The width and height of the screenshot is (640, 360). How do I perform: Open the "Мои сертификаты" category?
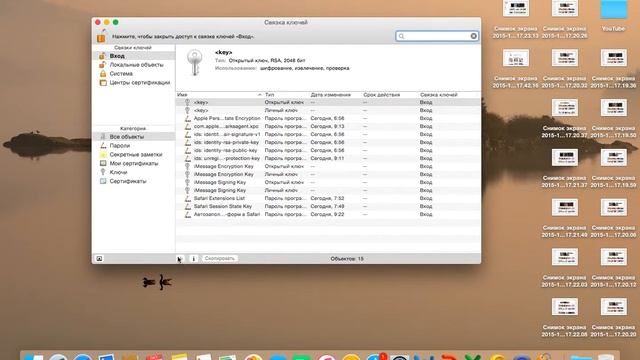click(x=134, y=164)
